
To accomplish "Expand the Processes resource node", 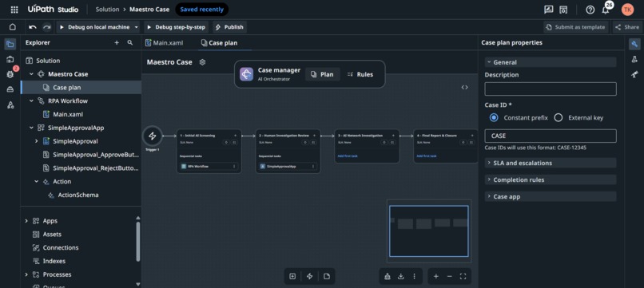I will point(26,274).
